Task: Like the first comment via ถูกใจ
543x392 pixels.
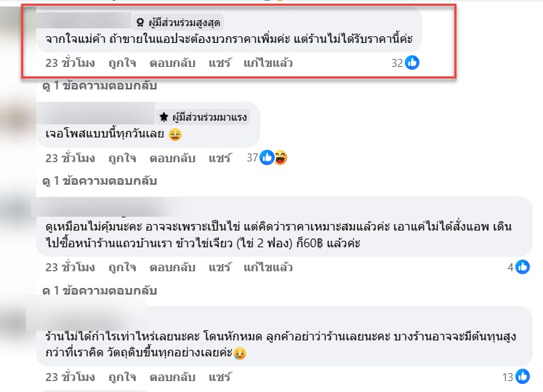Action: click(x=122, y=63)
